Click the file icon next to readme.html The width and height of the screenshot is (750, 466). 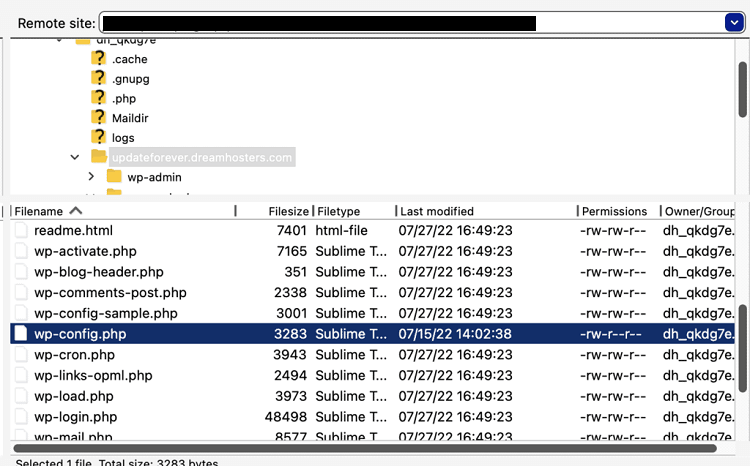tap(22, 230)
